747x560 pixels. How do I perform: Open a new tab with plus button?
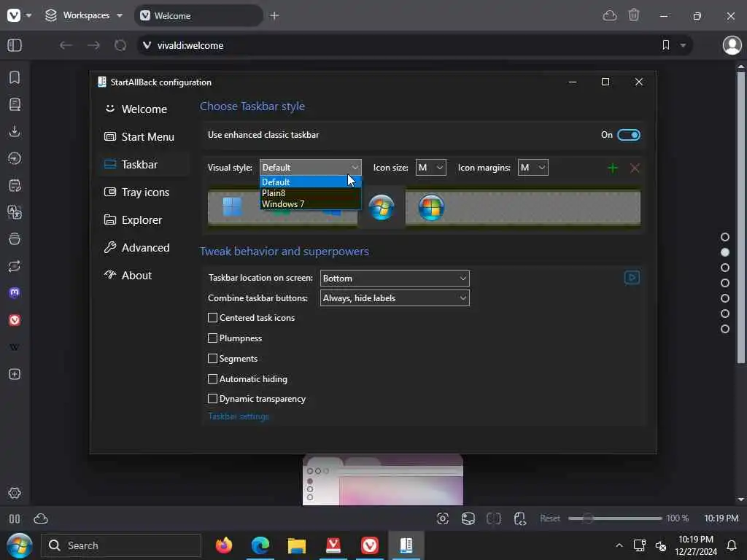coord(274,16)
